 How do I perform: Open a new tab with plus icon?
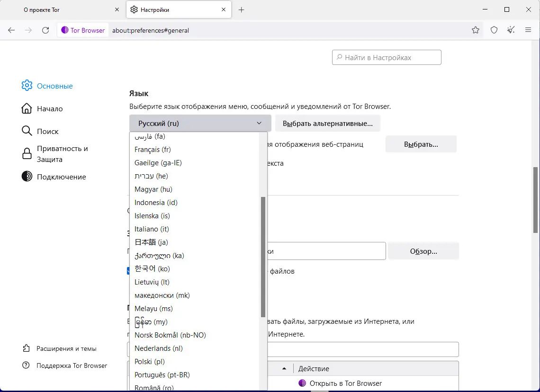pyautogui.click(x=242, y=9)
